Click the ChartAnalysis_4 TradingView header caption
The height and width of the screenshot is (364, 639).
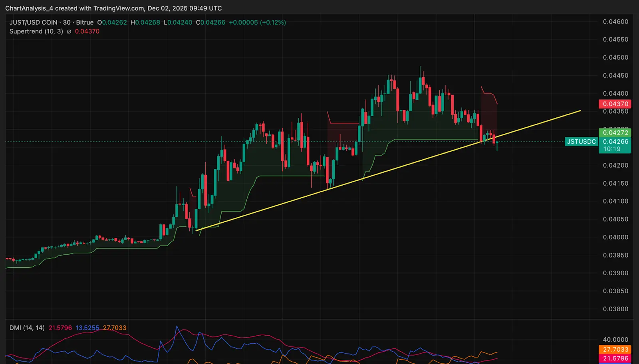[113, 8]
